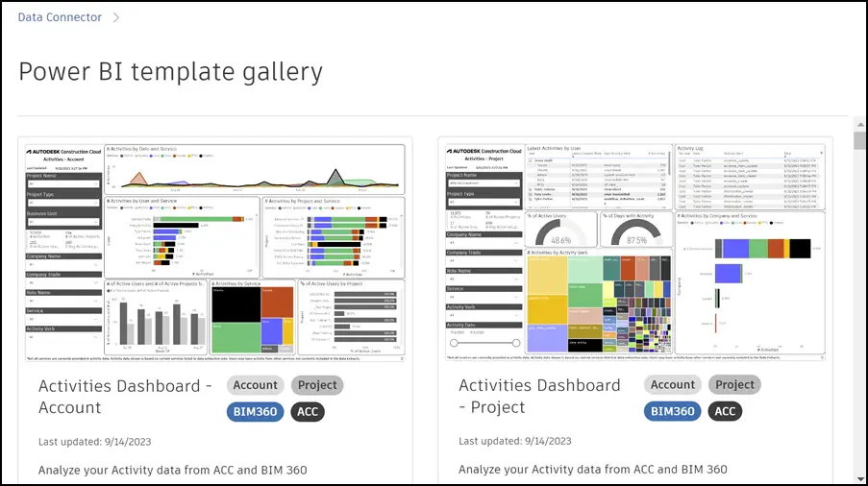Click the Power BI template gallery heading

click(170, 72)
